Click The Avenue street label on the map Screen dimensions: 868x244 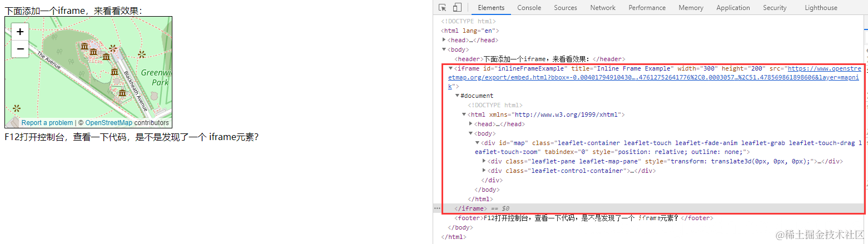coord(49,61)
